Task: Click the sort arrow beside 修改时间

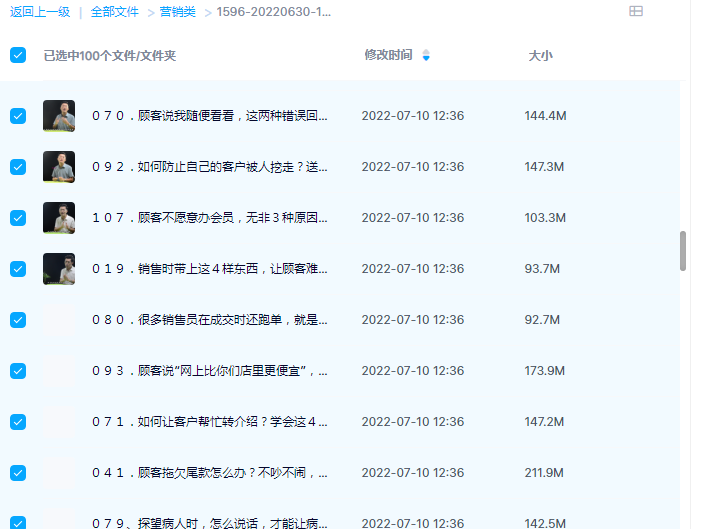Action: (426, 55)
